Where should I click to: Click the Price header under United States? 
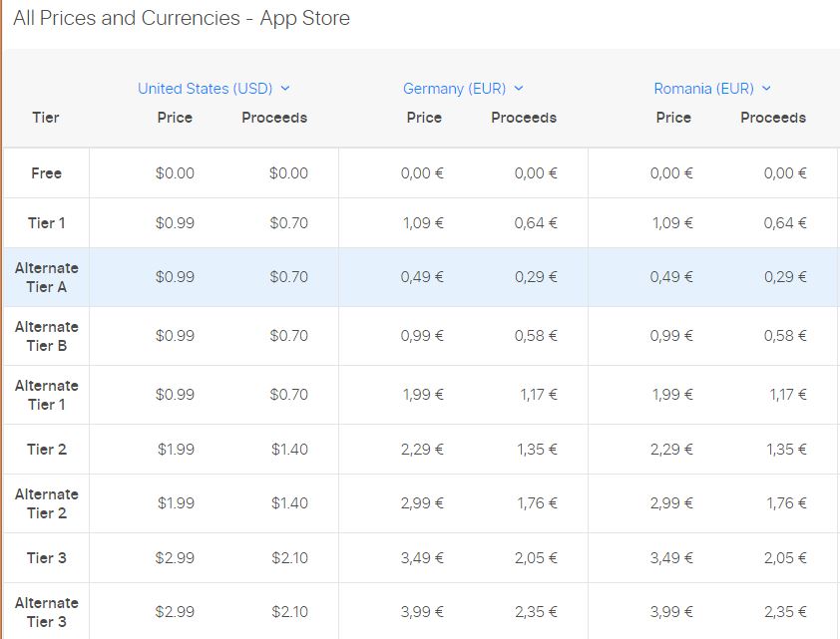click(x=175, y=118)
